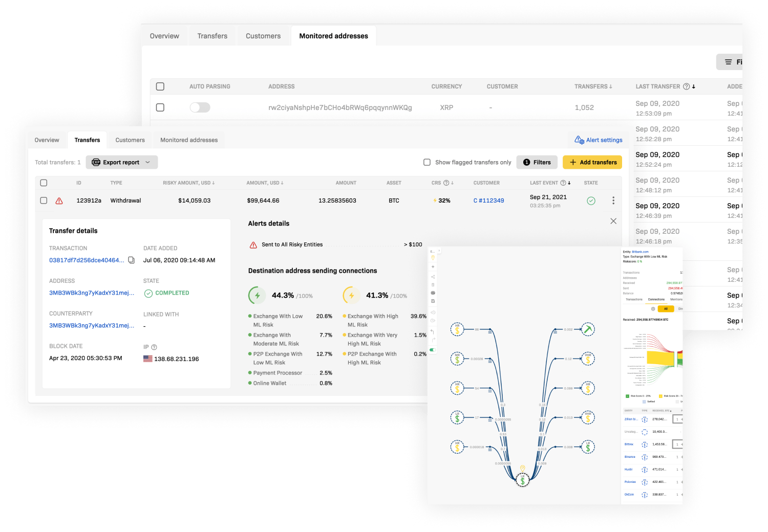Click the green pickaxe miner node
The width and height of the screenshot is (768, 532).
pyautogui.click(x=588, y=329)
